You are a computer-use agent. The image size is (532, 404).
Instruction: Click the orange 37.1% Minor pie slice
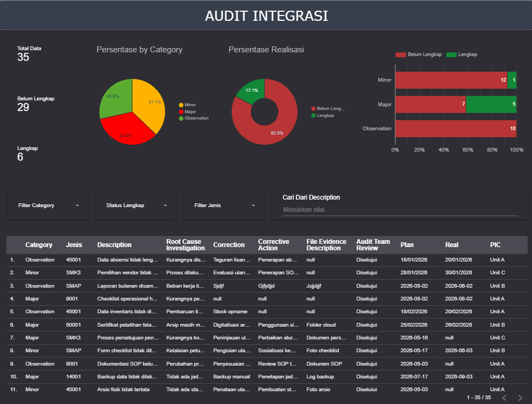tap(148, 105)
